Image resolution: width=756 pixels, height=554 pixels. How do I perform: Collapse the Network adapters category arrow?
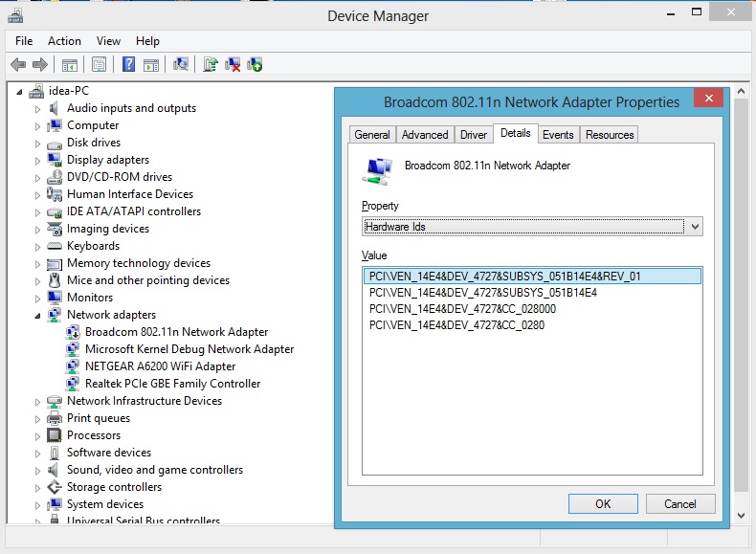coord(37,316)
